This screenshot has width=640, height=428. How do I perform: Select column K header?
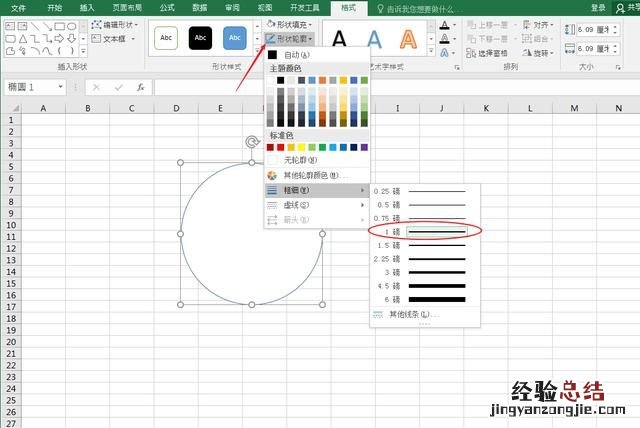click(x=486, y=108)
